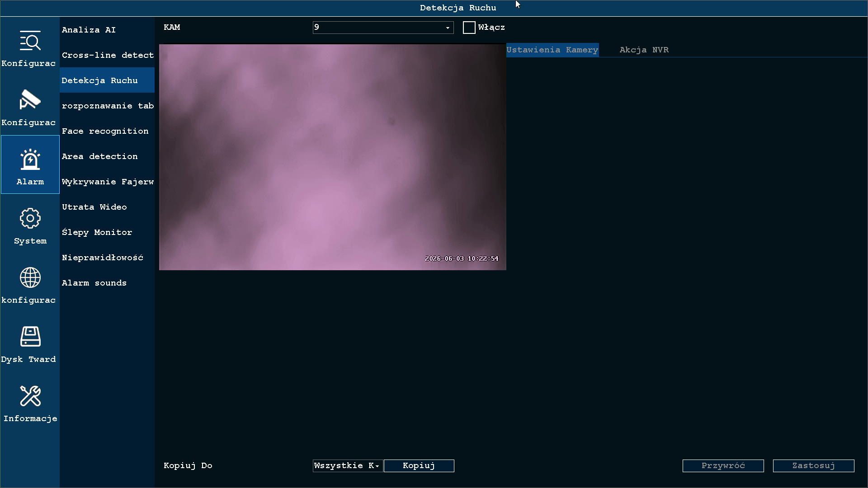The height and width of the screenshot is (488, 868).
Task: Open Wykrywanie Fajerw menu item
Action: point(107,182)
